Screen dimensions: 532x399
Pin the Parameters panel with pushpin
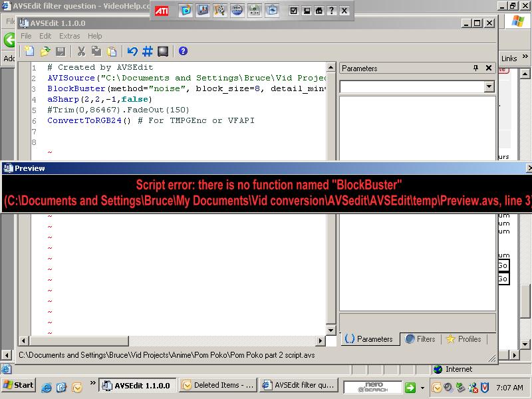coord(475,68)
